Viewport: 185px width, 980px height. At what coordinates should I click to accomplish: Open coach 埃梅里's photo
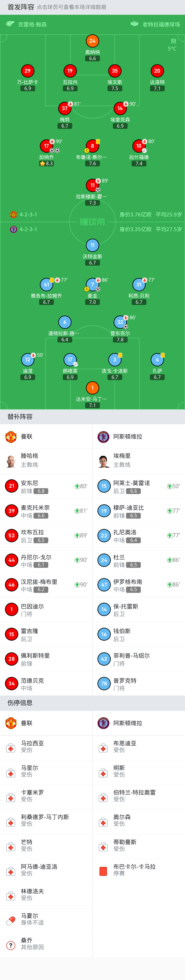pyautogui.click(x=103, y=461)
